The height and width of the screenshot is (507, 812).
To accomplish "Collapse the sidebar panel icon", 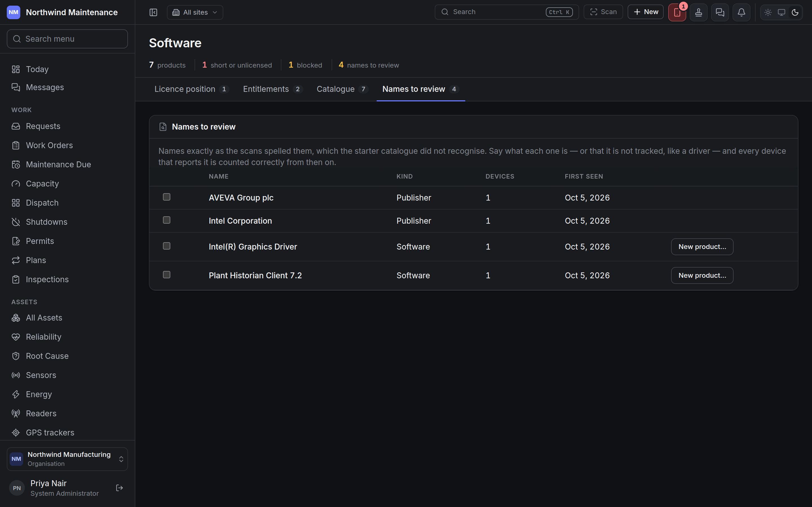I will [x=153, y=12].
